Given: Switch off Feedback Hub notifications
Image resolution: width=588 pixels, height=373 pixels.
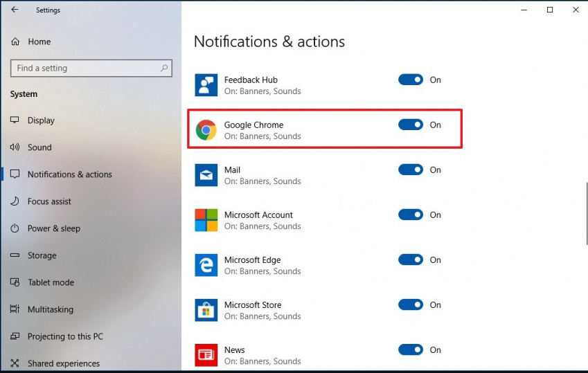Looking at the screenshot, I should click(411, 80).
